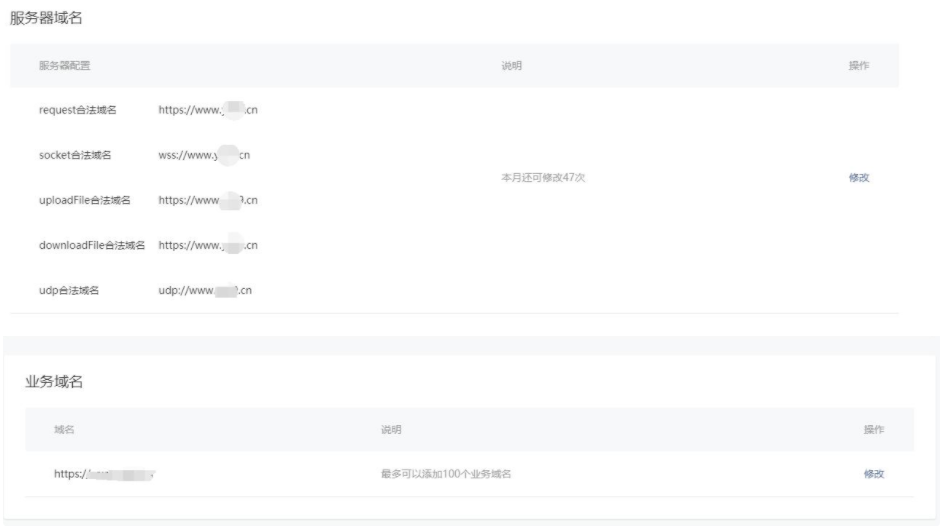
Task: Click the 本月还可修改47次 note
Action: 543,177
